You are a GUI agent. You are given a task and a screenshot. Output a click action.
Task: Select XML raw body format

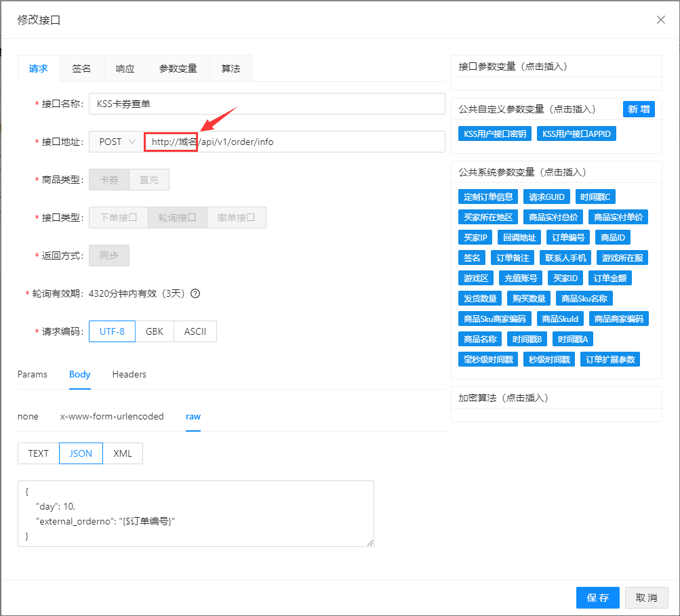coord(123,453)
